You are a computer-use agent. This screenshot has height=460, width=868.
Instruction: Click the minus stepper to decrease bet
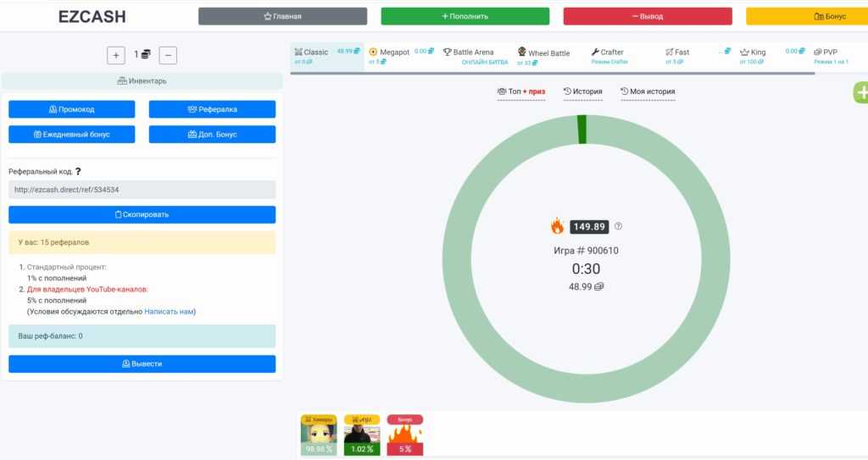[x=168, y=55]
